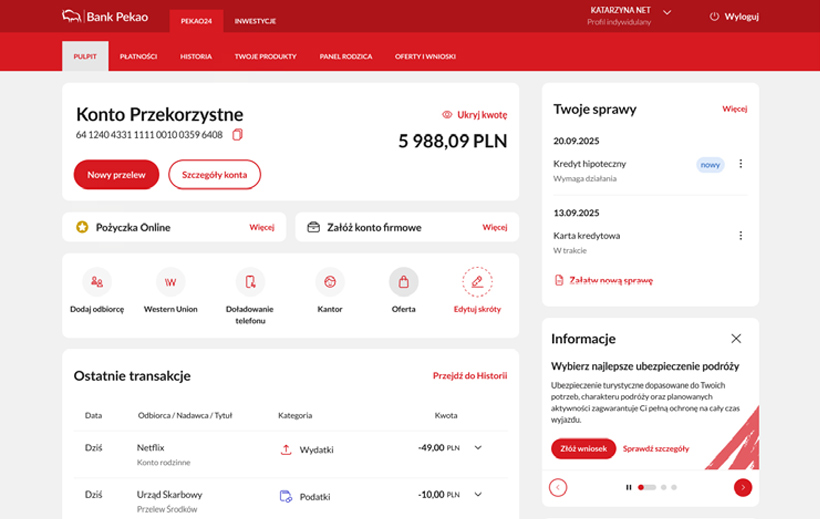Image resolution: width=820 pixels, height=519 pixels.
Task: Open the TWOJE PRODUKTY menu
Action: click(x=266, y=56)
